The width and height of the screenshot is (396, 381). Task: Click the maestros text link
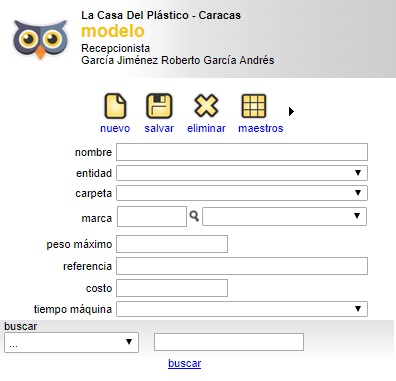click(261, 128)
